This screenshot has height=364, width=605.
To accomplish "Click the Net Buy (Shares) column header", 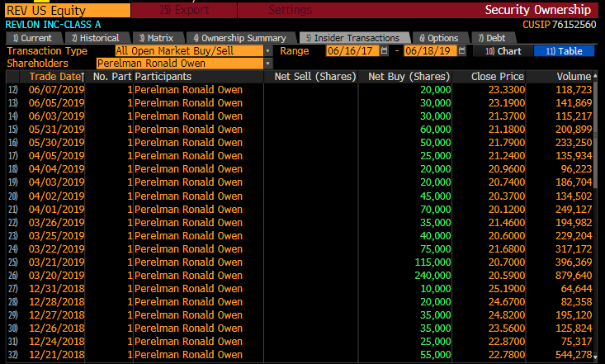I will 406,77.
